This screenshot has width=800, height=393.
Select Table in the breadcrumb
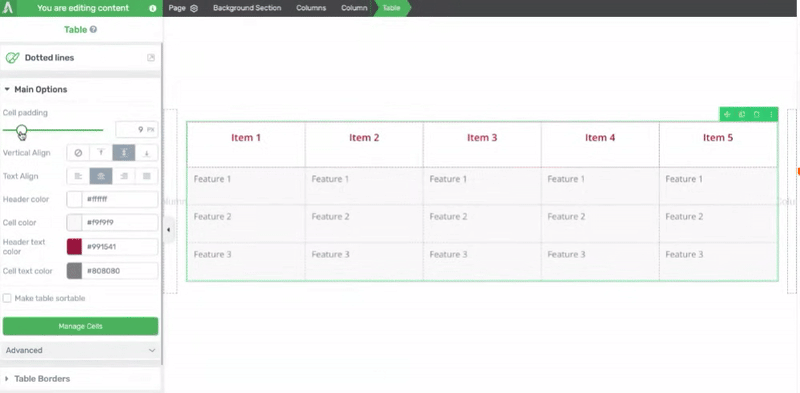392,8
